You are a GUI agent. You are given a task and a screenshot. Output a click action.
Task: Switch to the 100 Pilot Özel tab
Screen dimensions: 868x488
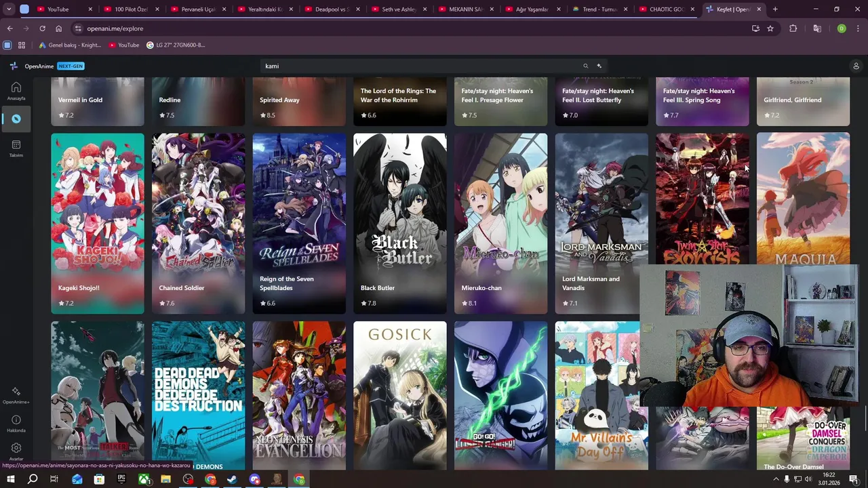tap(131, 9)
